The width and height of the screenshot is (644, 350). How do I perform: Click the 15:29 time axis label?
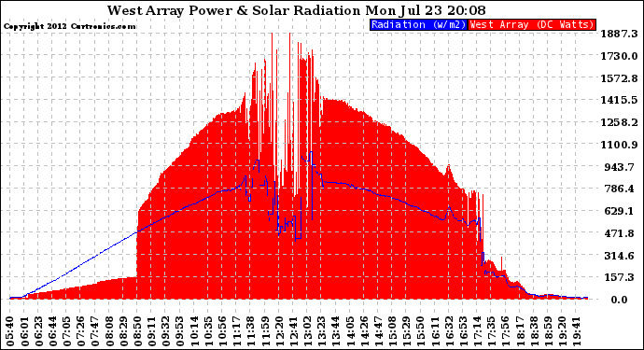tap(406, 330)
